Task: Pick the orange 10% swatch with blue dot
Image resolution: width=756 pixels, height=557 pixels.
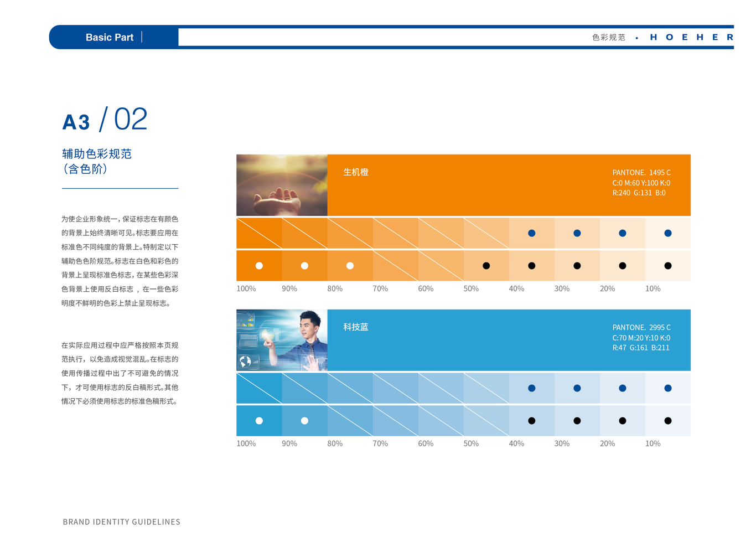Action: (x=668, y=233)
